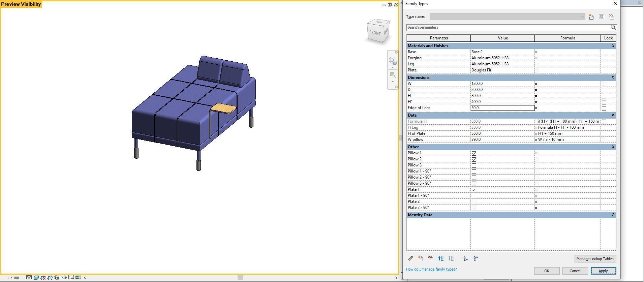644x282 pixels.
Task: Enable the Plate 2 checkbox
Action: click(474, 202)
